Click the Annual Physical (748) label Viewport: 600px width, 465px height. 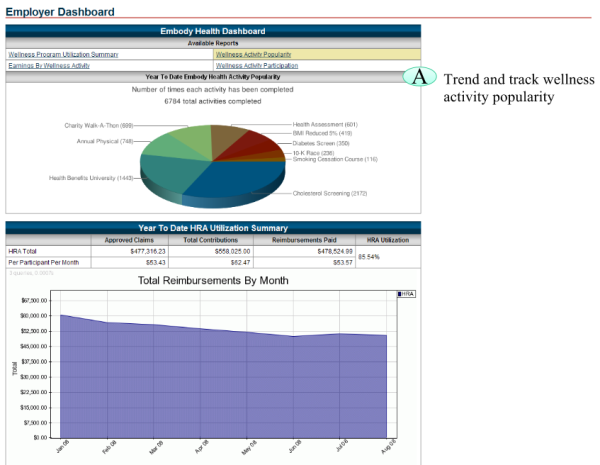click(x=105, y=141)
